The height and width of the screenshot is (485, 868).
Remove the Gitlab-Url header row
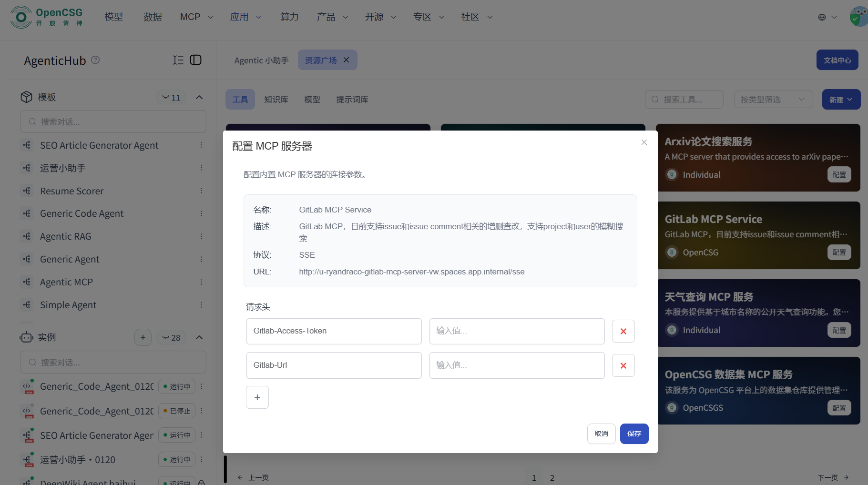click(623, 365)
